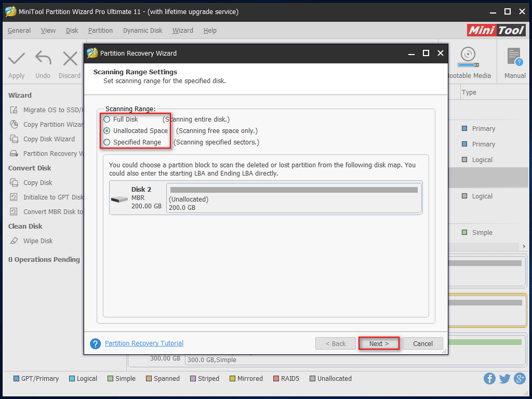Click the Type column header
Screen dimensions: 532x399
pos(469,92)
